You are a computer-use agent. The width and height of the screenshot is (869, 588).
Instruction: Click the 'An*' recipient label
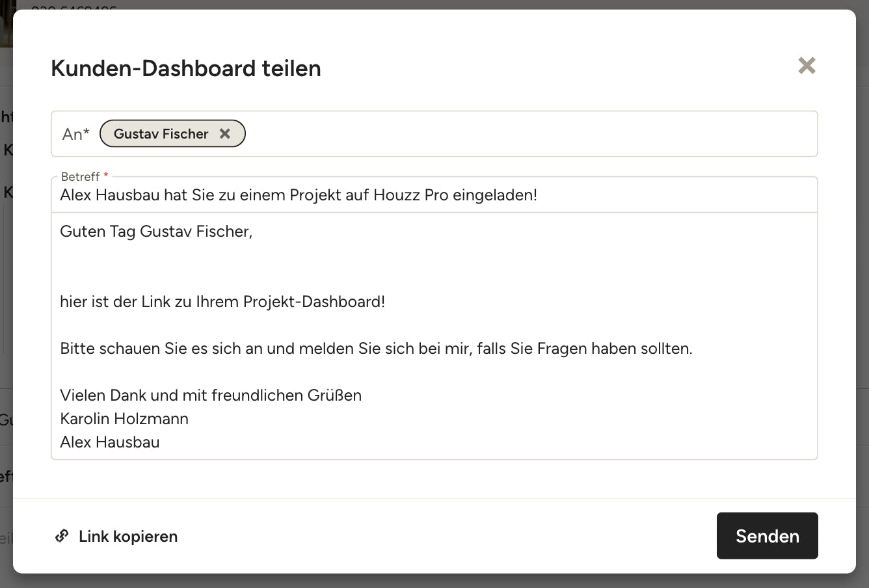pos(76,134)
